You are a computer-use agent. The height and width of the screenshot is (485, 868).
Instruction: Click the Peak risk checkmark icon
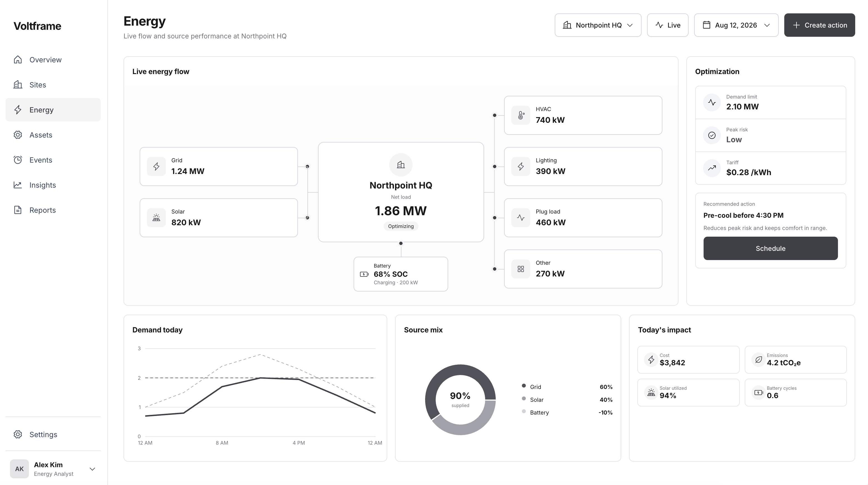(712, 135)
